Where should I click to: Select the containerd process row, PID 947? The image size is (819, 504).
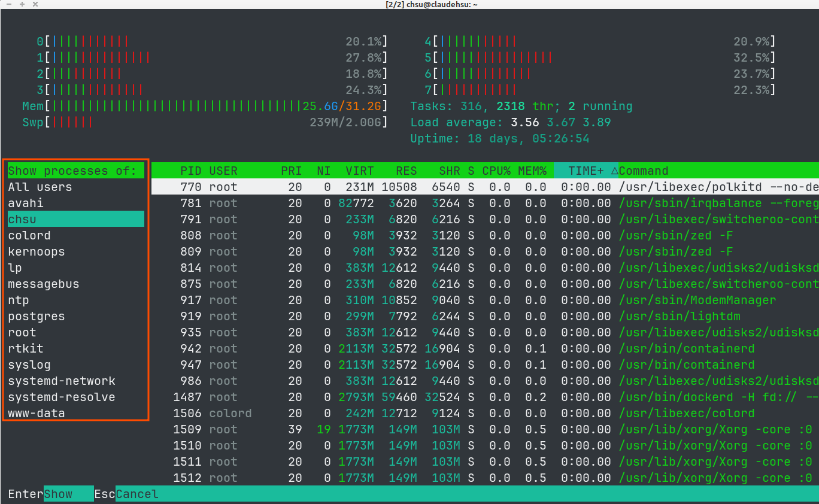pos(485,365)
